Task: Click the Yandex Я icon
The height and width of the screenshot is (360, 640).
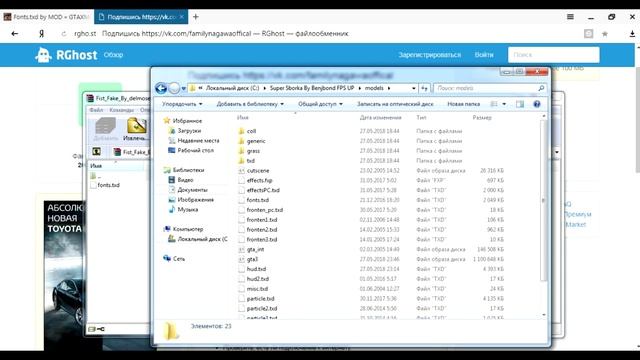Action: [x=41, y=34]
